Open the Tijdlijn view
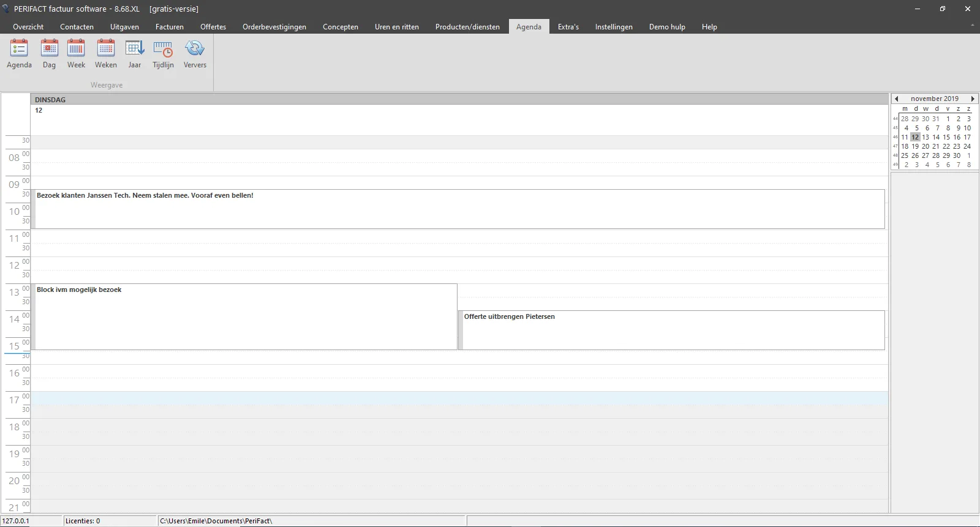 pyautogui.click(x=163, y=54)
